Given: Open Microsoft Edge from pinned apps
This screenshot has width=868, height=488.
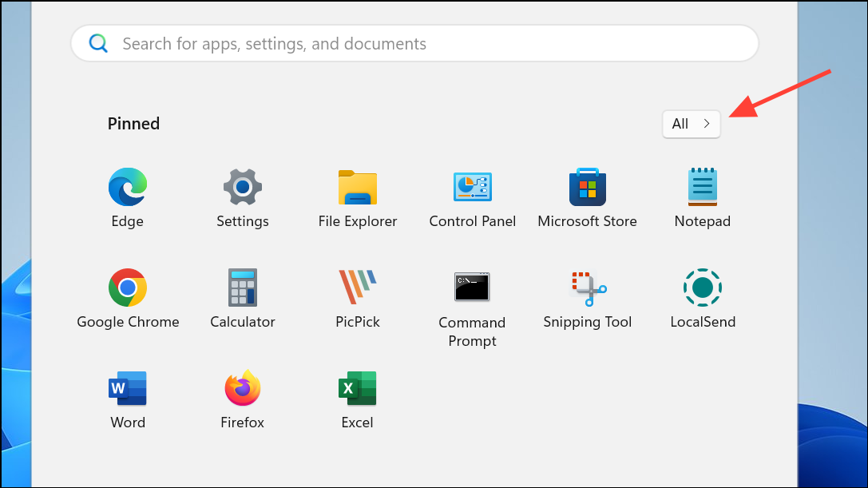Looking at the screenshot, I should [127, 188].
